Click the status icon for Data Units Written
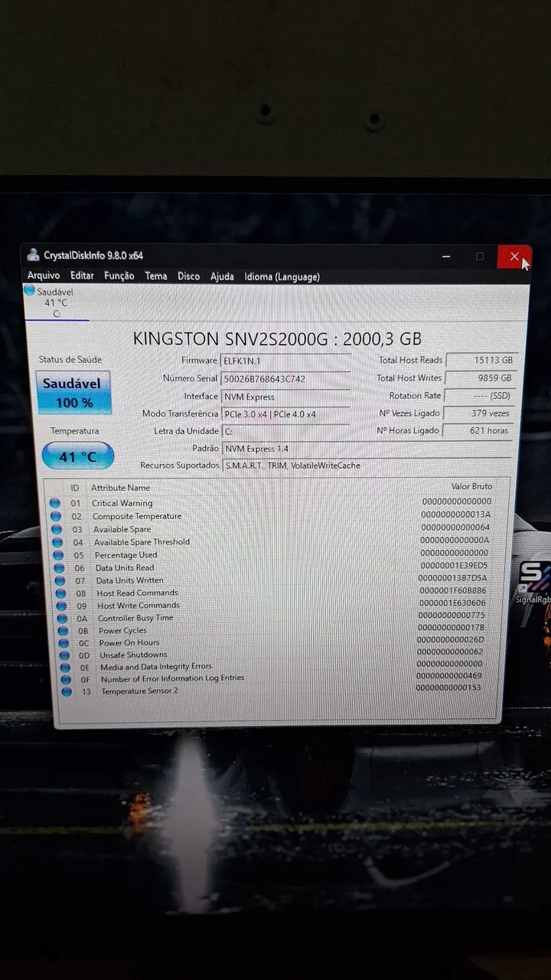This screenshot has height=980, width=551. click(60, 580)
